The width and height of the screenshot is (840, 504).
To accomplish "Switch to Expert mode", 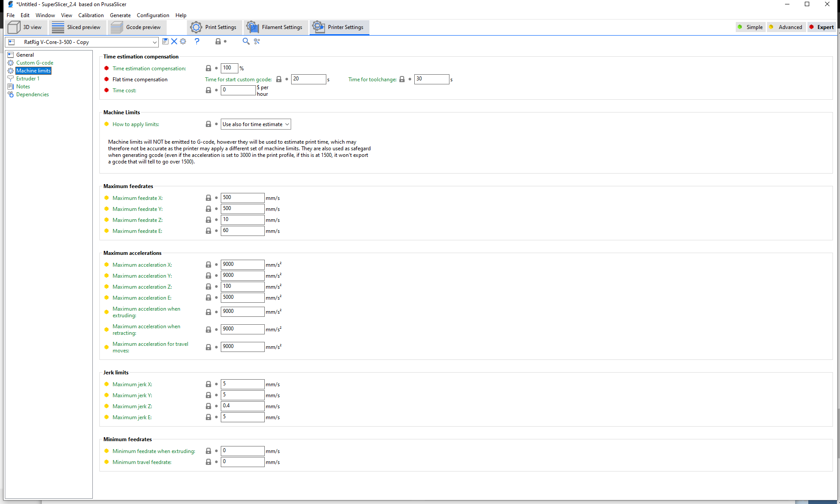I will coord(822,27).
